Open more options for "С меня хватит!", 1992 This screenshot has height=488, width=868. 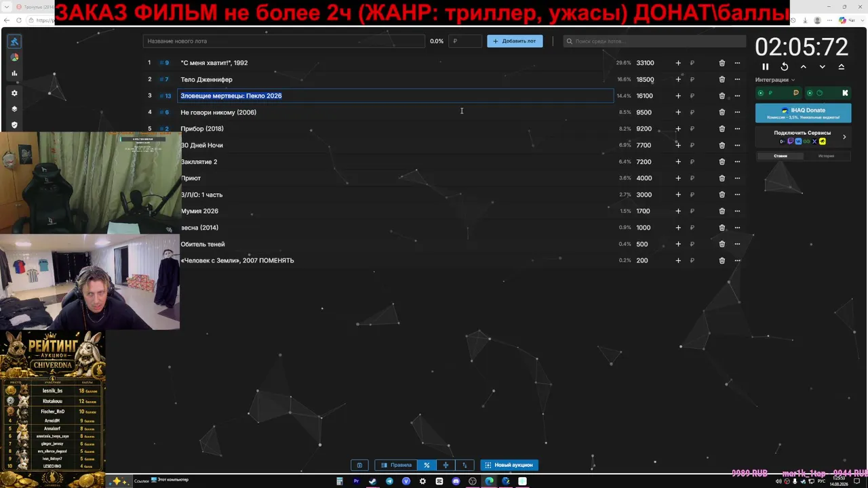[737, 63]
